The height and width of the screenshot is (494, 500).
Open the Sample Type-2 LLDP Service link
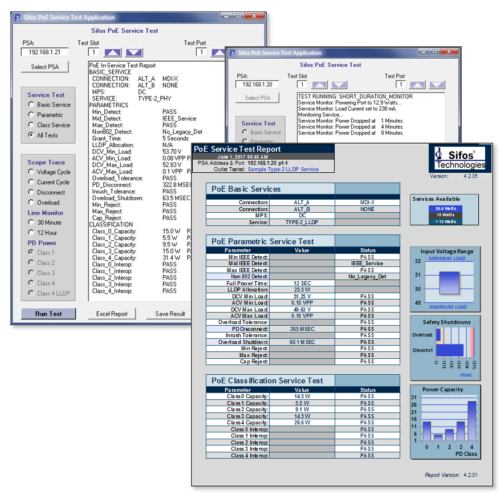pyautogui.click(x=283, y=169)
